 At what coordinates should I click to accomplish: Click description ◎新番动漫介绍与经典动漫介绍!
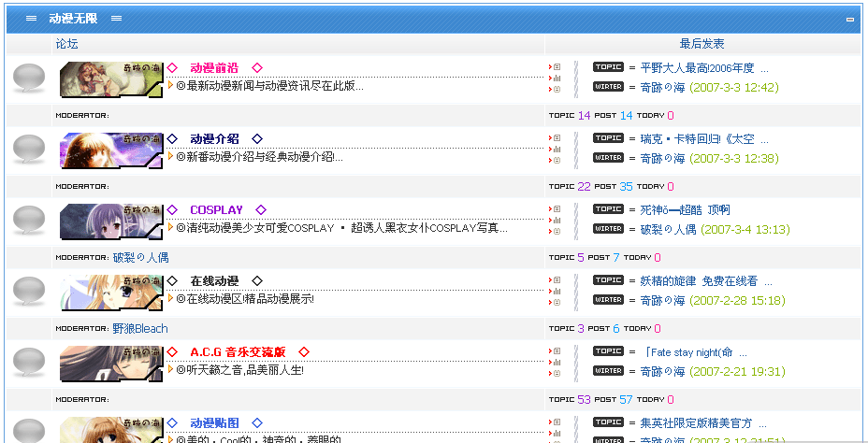[x=259, y=156]
